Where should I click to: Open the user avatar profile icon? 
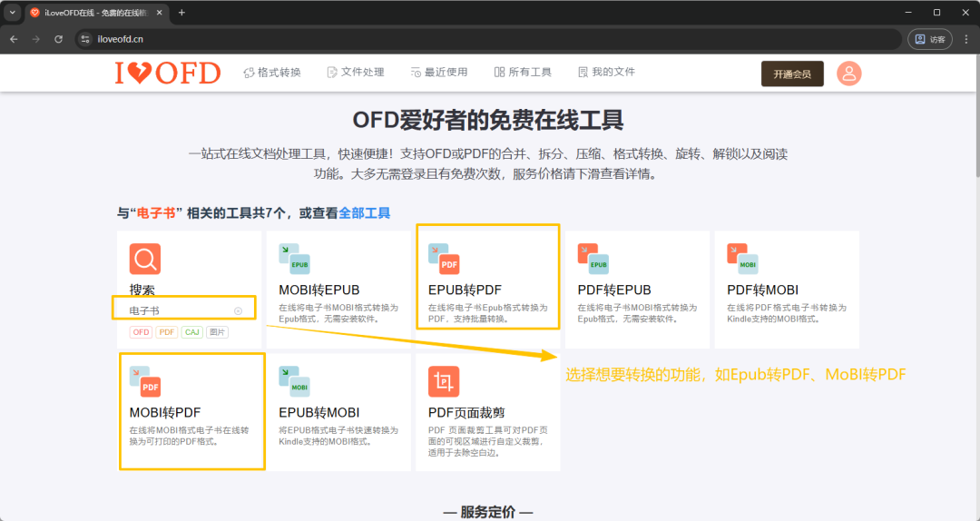(x=848, y=74)
